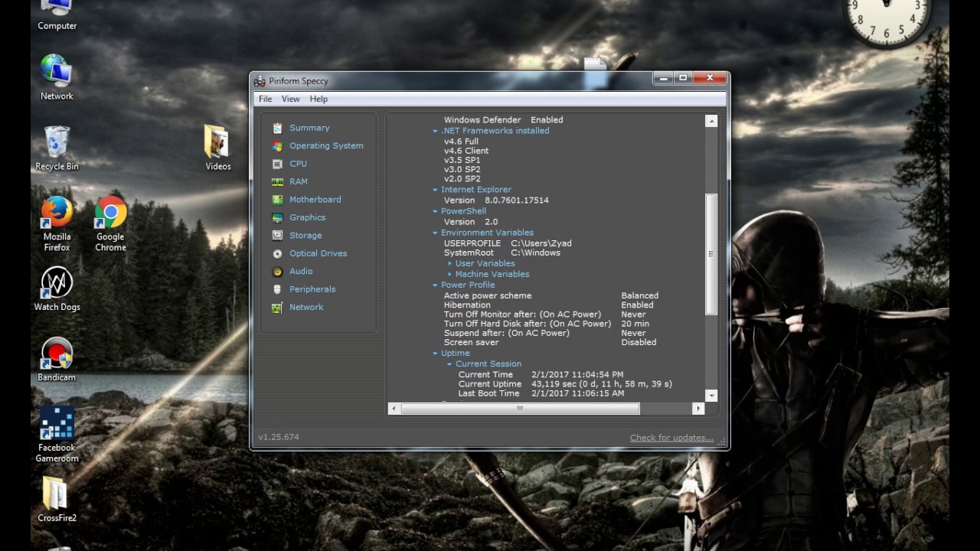Viewport: 980px width, 551px height.
Task: Click the Hibernation row
Action: (549, 305)
